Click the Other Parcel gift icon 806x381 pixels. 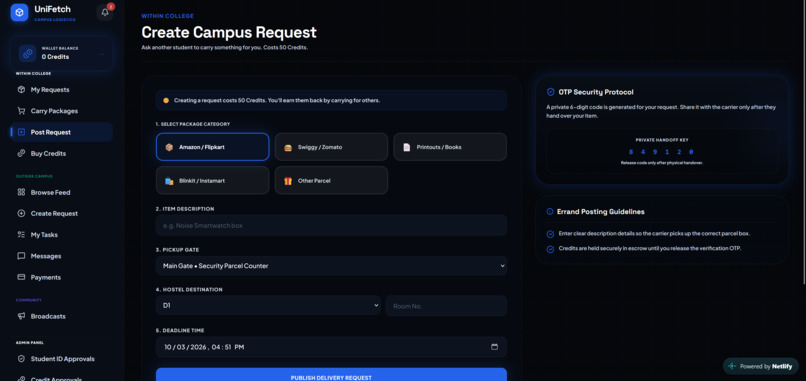[x=288, y=181]
